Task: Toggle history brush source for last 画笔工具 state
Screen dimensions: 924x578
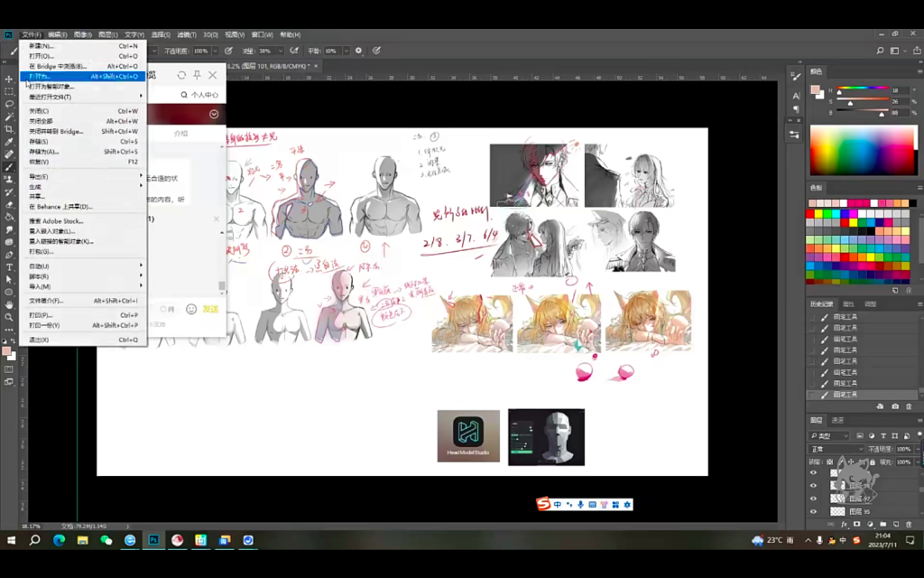Action: 812,395
